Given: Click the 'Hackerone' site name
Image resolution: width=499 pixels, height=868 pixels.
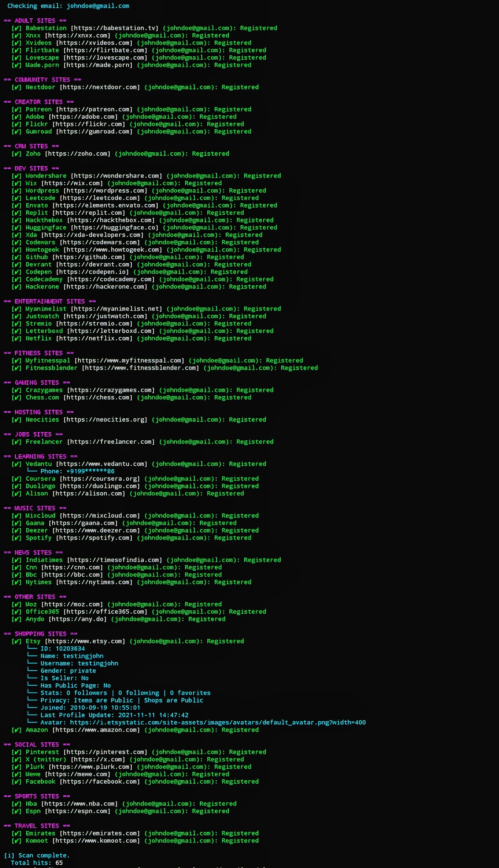Looking at the screenshot, I should tap(43, 286).
